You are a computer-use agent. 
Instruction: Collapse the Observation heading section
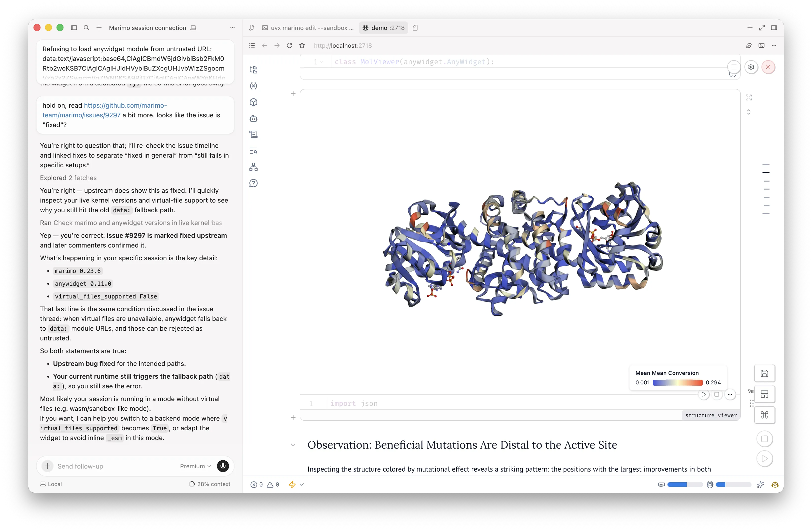(293, 445)
